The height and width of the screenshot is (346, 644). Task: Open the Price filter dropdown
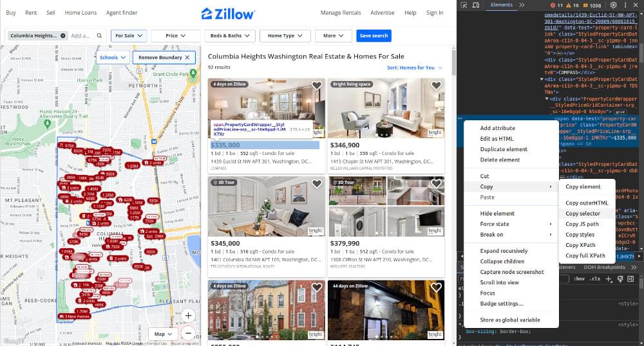[175, 35]
